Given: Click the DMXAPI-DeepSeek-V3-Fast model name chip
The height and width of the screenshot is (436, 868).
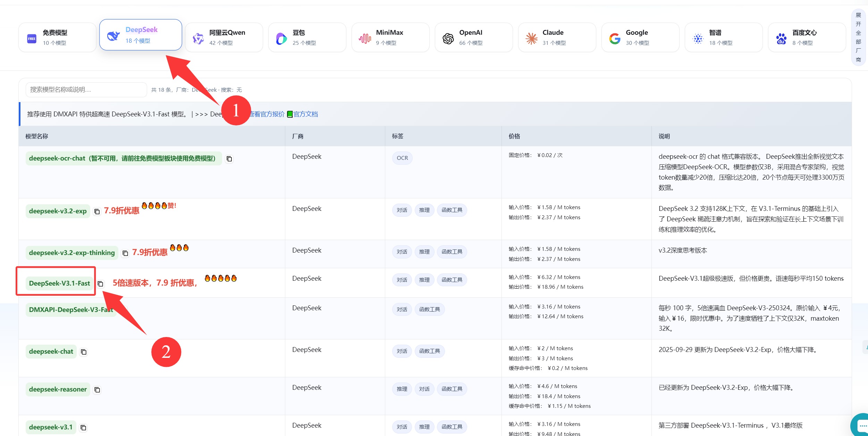Looking at the screenshot, I should coord(71,310).
